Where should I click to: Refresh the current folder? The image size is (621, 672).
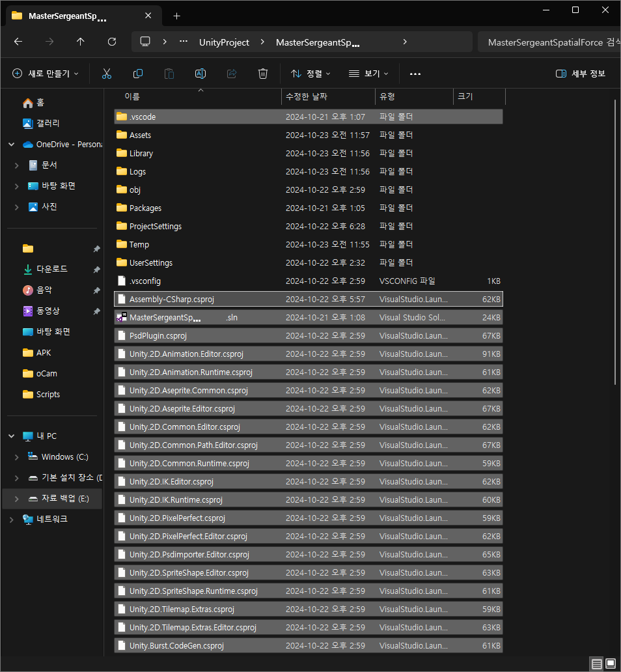point(112,42)
